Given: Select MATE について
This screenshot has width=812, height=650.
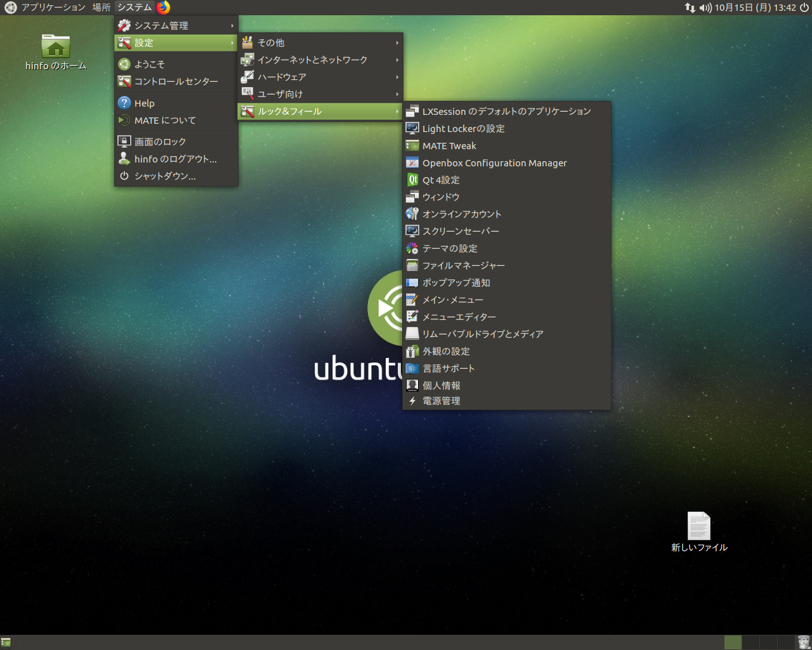Looking at the screenshot, I should 176,120.
